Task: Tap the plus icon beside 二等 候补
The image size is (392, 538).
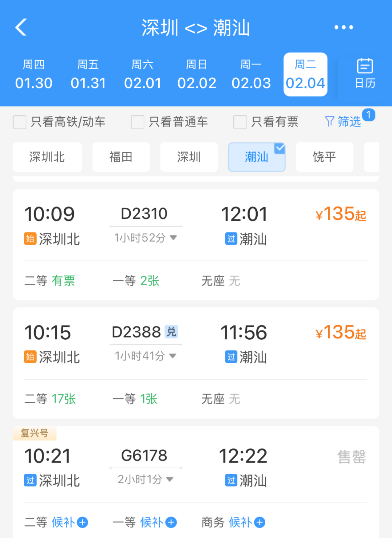Action: click(x=83, y=522)
